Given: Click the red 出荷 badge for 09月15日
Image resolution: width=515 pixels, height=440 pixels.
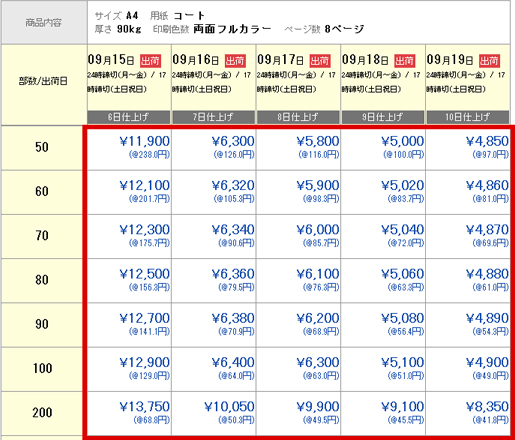Looking at the screenshot, I should click(x=150, y=61).
